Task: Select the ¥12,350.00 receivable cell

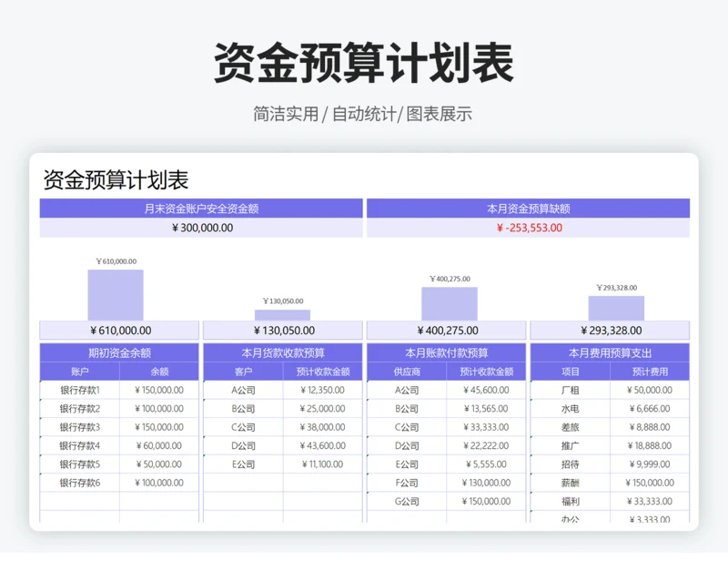Action: tap(323, 390)
